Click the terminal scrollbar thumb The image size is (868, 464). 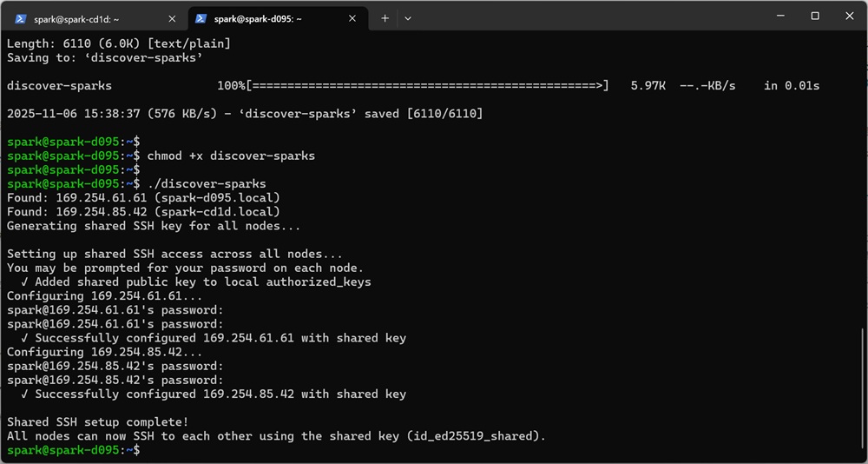(x=863, y=391)
